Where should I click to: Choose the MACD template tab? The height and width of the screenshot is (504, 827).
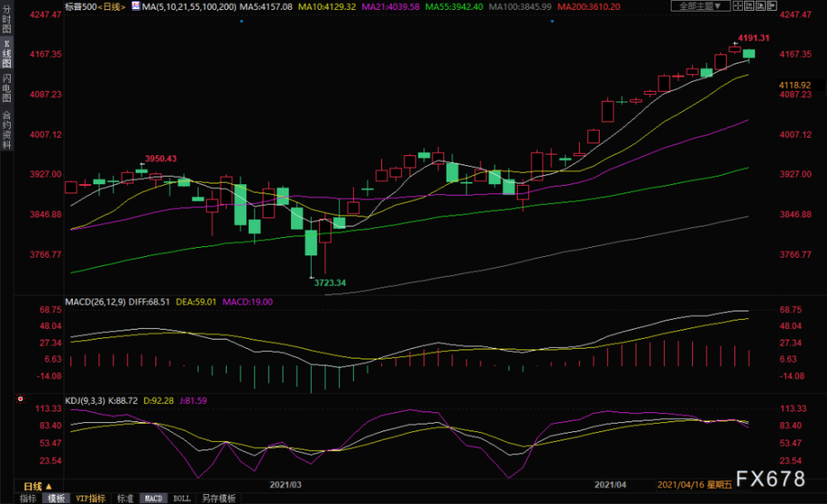(x=154, y=498)
